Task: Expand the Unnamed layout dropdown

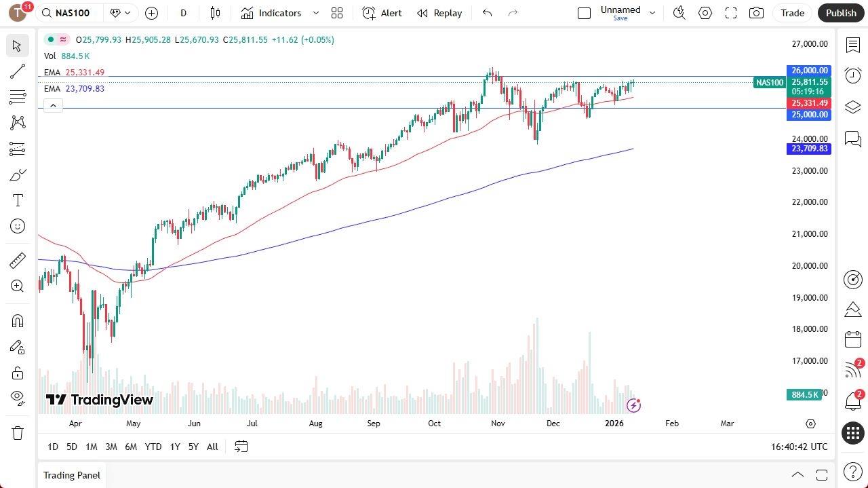Action: pos(651,12)
